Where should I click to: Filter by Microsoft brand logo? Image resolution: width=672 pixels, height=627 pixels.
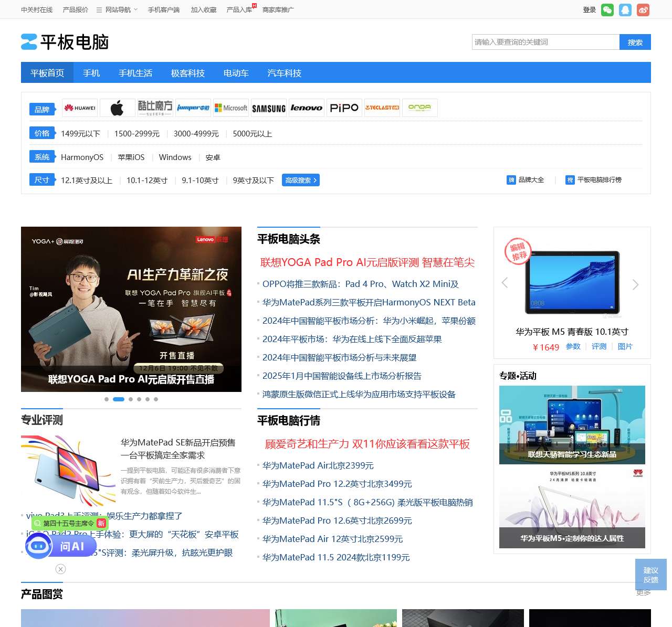click(231, 108)
